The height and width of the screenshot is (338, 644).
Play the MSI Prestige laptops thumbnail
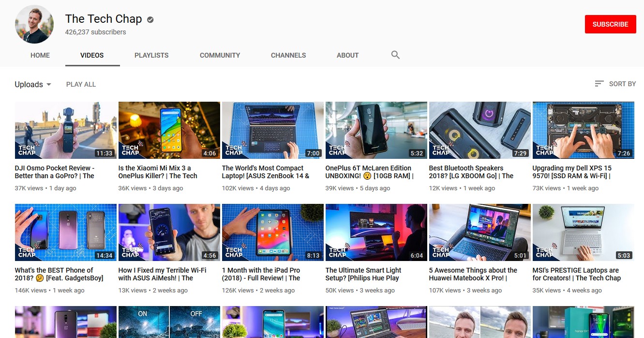click(584, 232)
